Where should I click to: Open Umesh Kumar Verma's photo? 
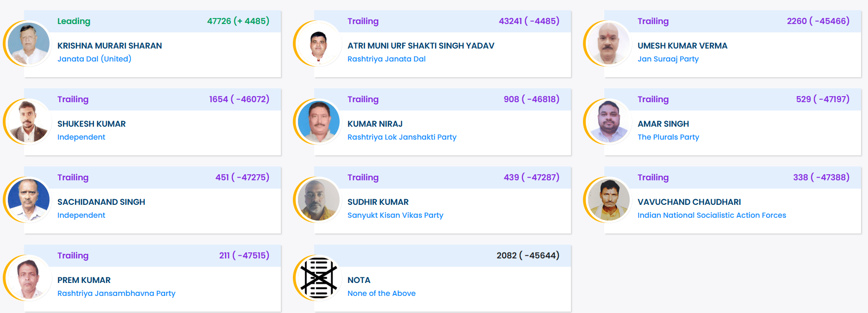tap(609, 43)
